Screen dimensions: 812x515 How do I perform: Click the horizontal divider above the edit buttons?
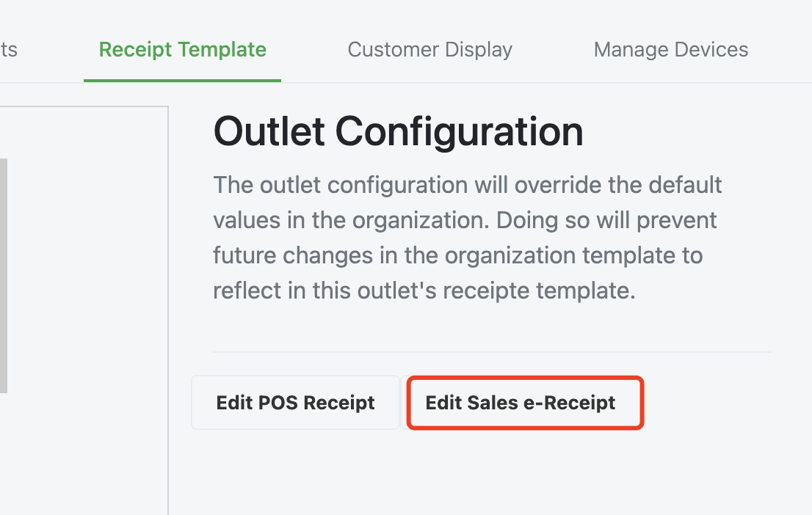[491, 352]
